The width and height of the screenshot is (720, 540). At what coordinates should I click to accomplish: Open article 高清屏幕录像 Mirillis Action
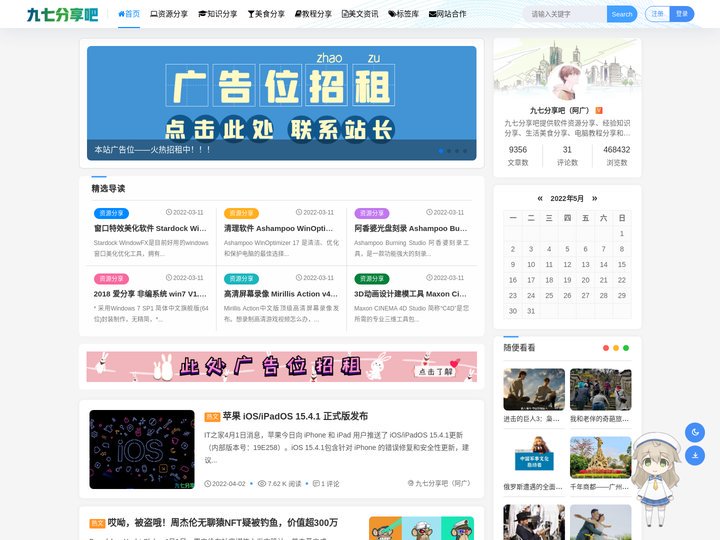coord(281,294)
